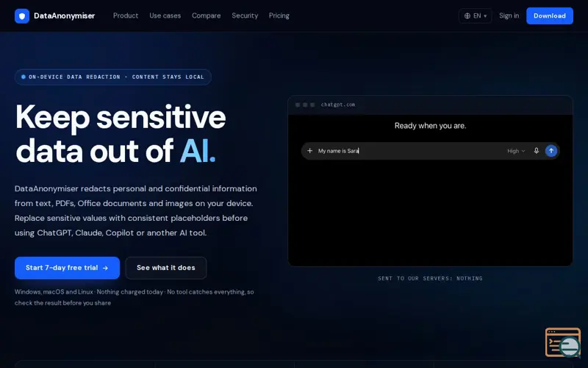
Task: Click the microphone icon in chat input
Action: pyautogui.click(x=537, y=151)
